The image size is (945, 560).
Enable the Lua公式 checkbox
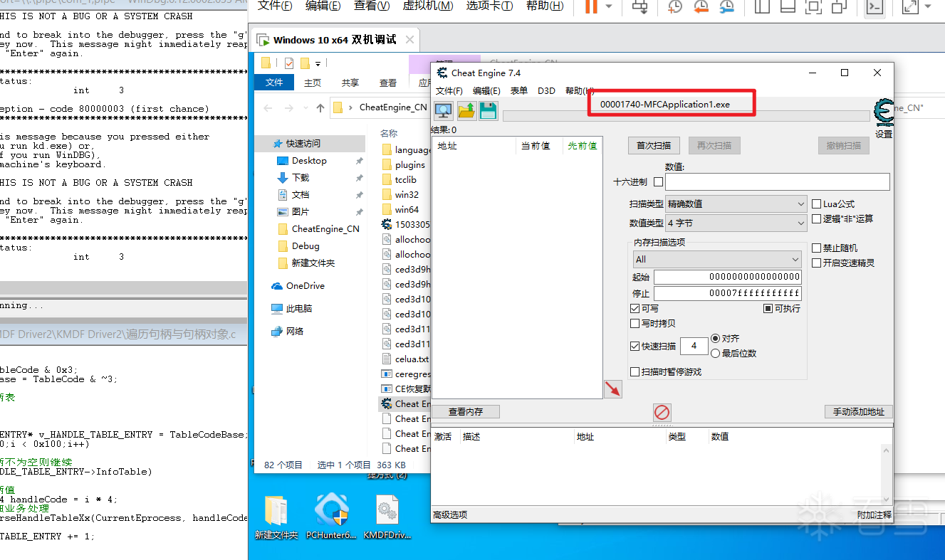point(817,204)
